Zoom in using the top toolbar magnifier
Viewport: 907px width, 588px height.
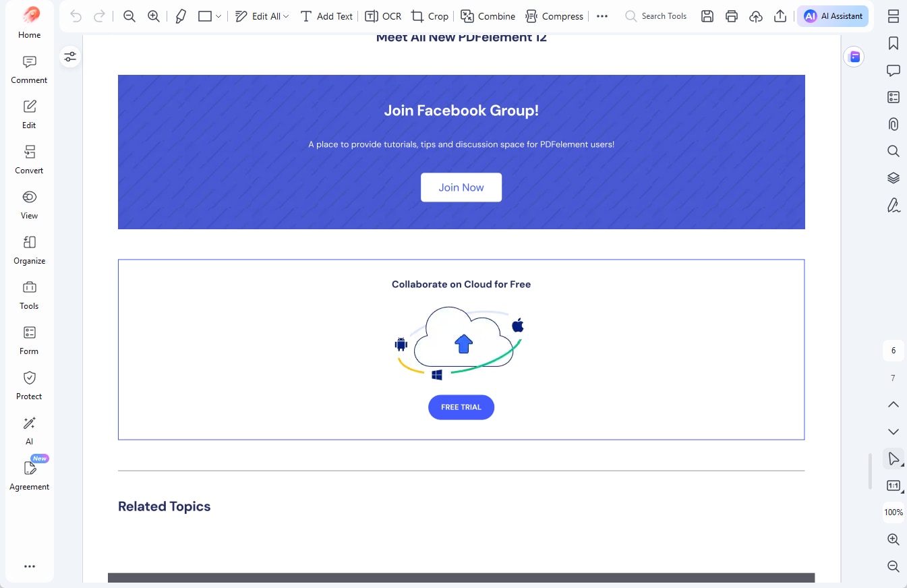click(x=154, y=16)
